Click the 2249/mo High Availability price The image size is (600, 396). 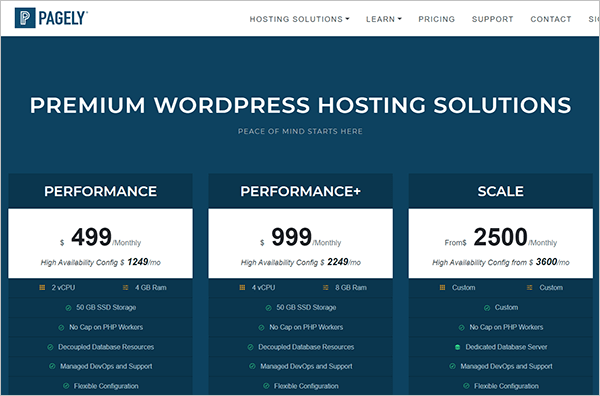[344, 262]
